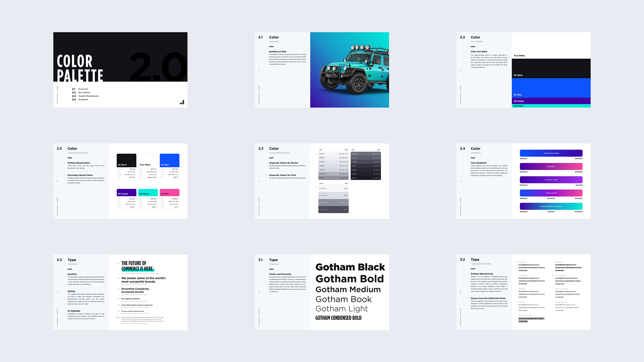Click the website's font styles link
644x362 pixels.
pos(78,294)
